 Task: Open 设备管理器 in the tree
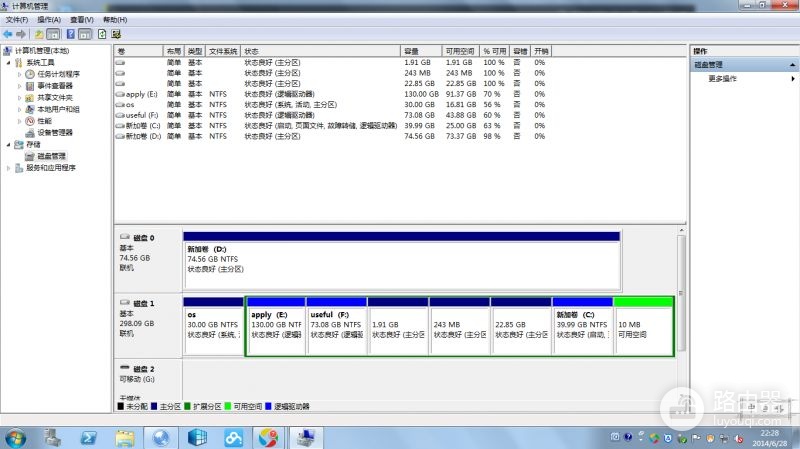pos(55,133)
